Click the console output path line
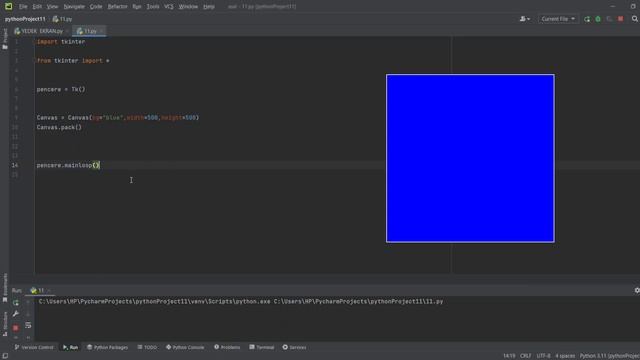Screen dimensions: 640x360 [241, 302]
